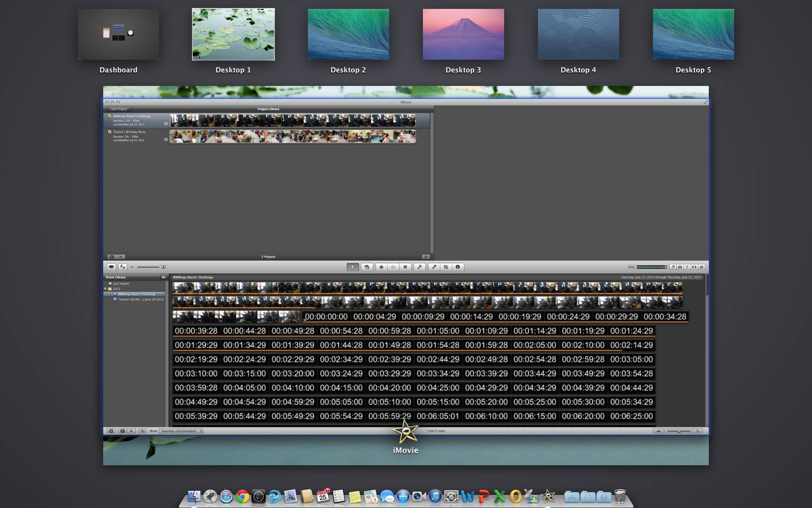Click the Event Library header sort button
812x508 pixels.
[x=164, y=277]
